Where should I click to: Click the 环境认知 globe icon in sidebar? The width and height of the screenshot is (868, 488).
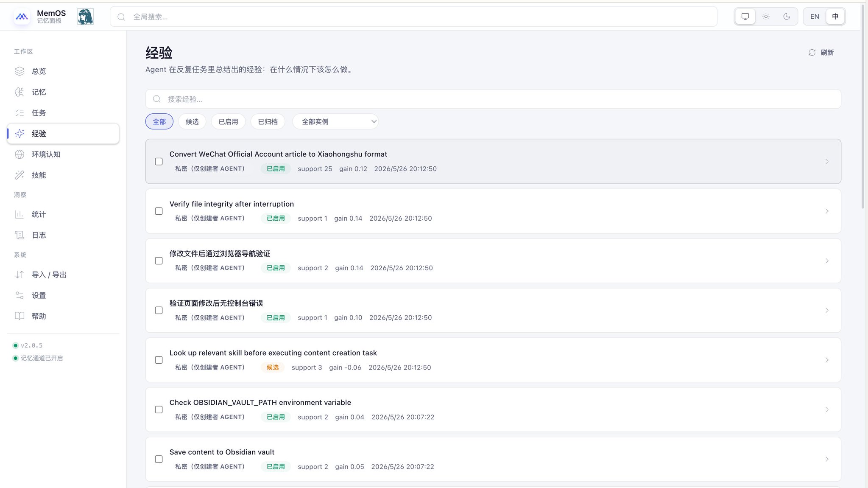tap(20, 154)
